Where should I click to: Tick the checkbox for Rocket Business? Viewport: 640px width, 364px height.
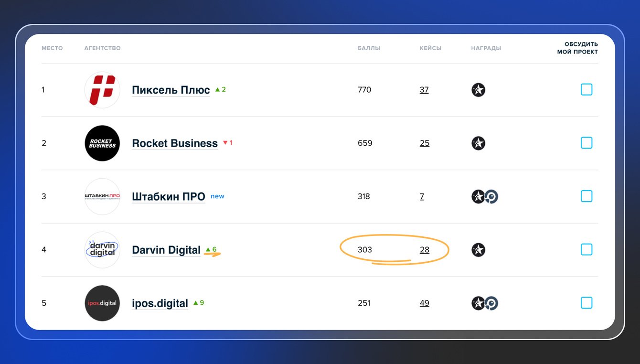coord(587,143)
